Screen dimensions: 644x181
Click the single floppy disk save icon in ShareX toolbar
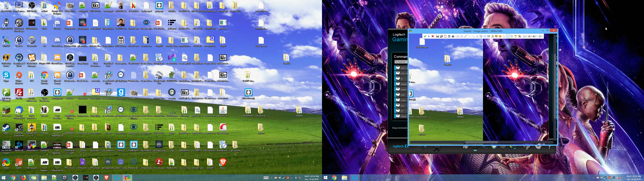pyautogui.click(x=438, y=36)
